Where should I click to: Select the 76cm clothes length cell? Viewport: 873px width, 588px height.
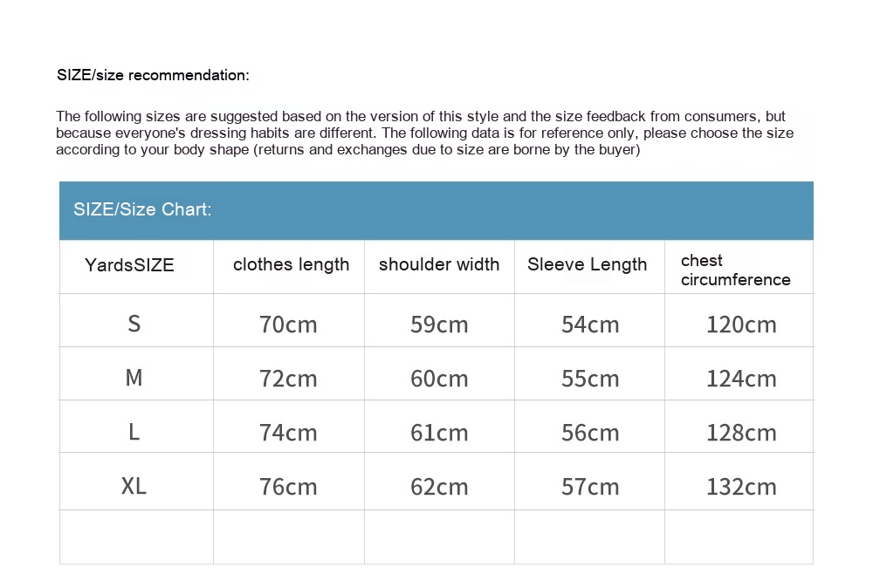coord(288,487)
